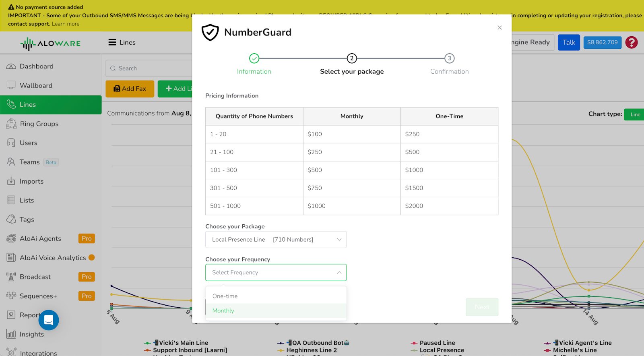
Task: Click the Insights bar chart icon
Action: tap(11, 334)
